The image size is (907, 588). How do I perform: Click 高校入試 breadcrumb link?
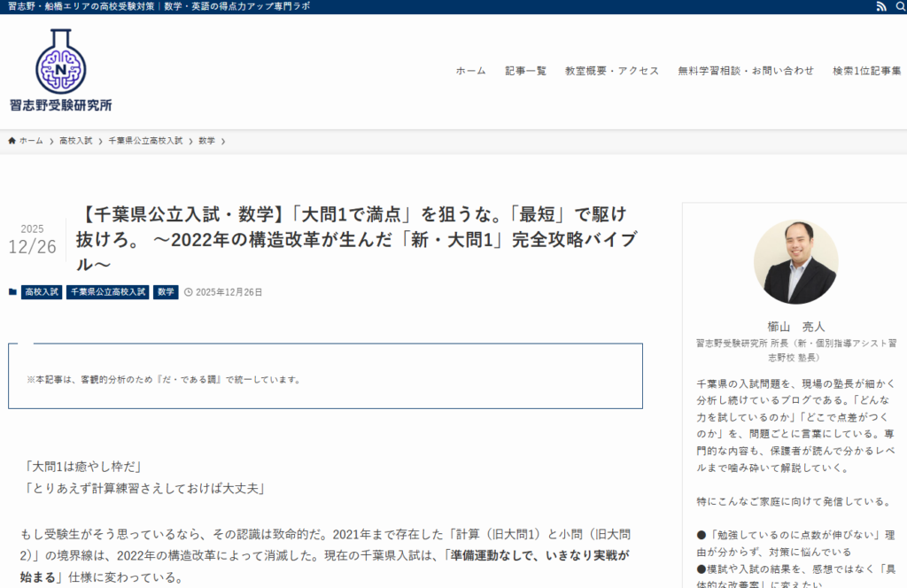(x=75, y=141)
